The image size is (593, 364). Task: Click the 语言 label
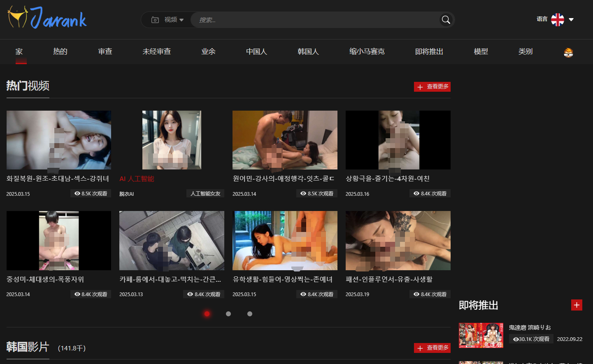[542, 19]
